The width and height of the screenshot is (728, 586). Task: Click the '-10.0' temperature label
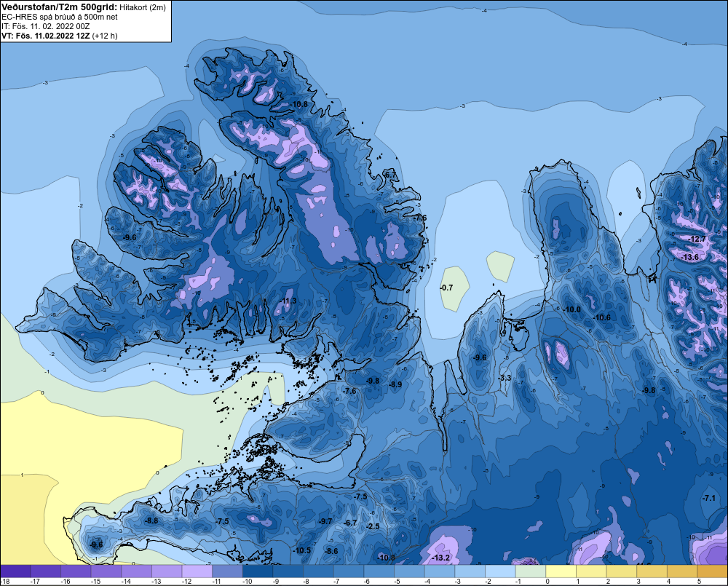(572, 309)
